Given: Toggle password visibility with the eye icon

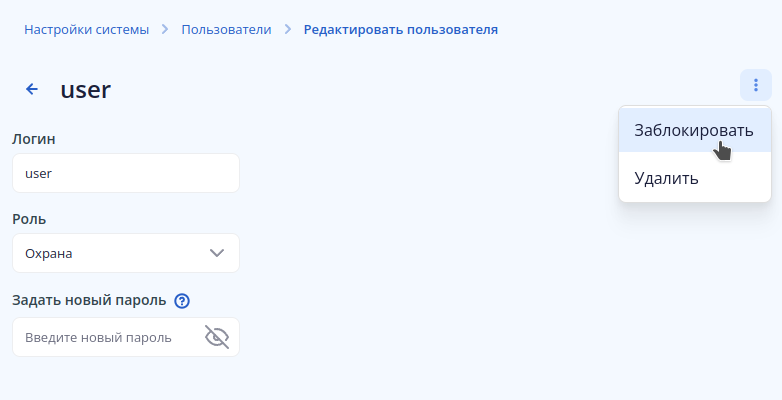Looking at the screenshot, I should 216,337.
